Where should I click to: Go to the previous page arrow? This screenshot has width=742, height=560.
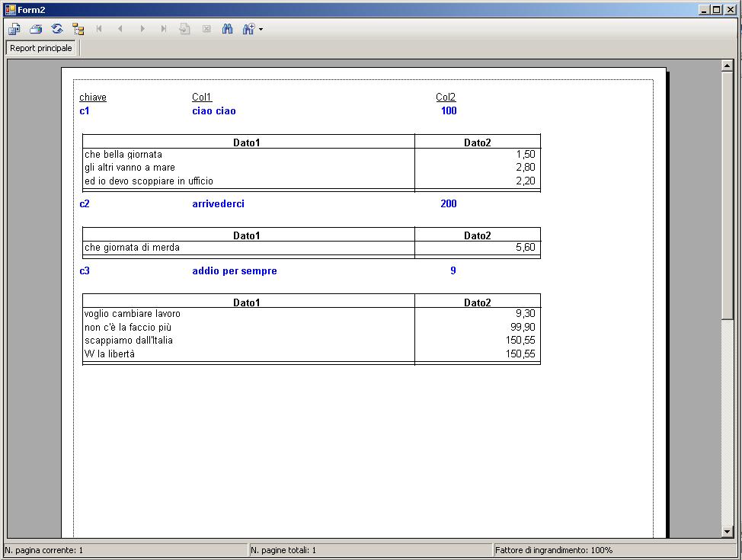(120, 29)
